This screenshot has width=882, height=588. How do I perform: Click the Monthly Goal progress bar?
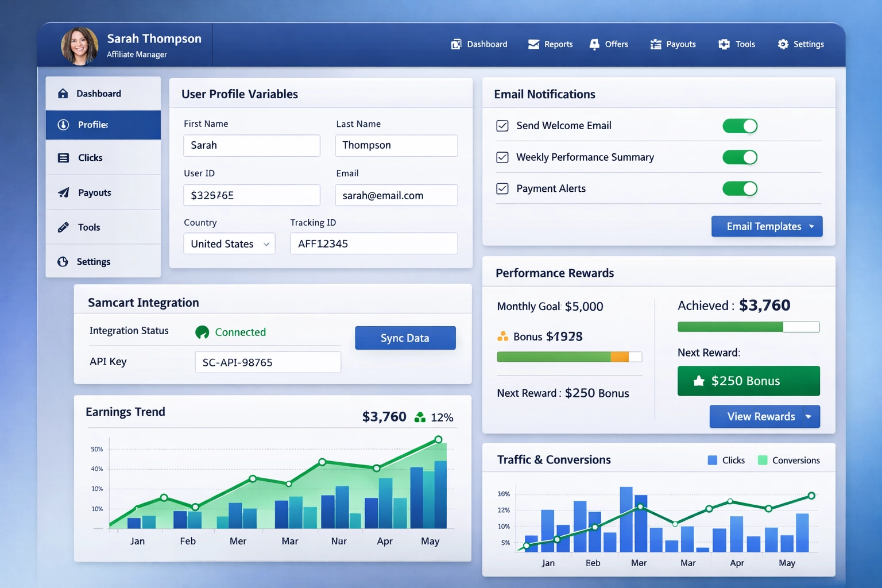point(569,356)
